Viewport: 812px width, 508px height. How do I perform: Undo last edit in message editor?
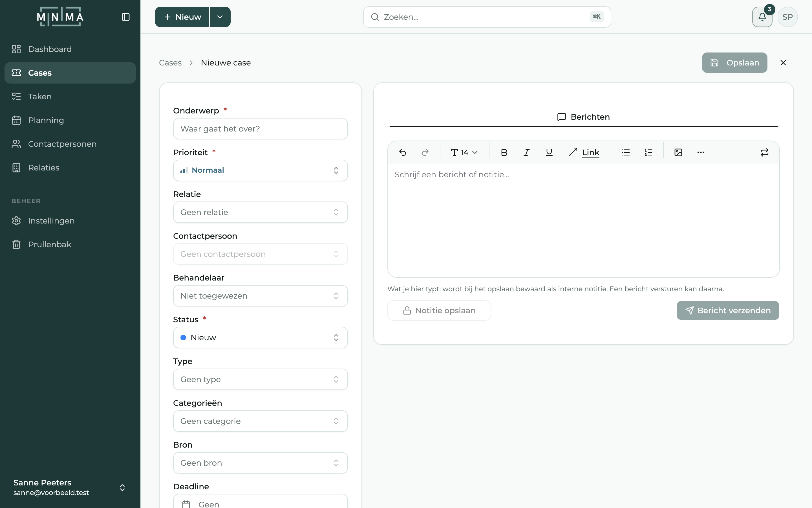click(x=403, y=152)
